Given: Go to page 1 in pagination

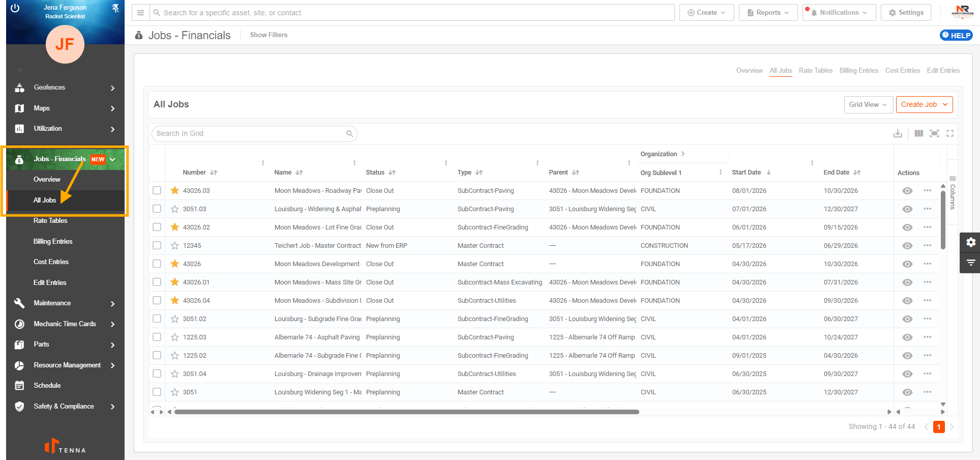Looking at the screenshot, I should (939, 427).
